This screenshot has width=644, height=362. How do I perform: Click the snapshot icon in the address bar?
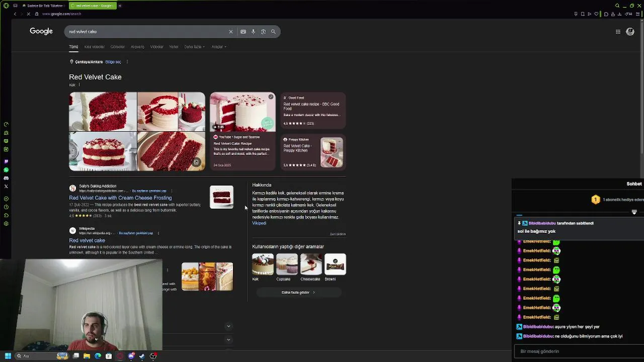pyautogui.click(x=583, y=14)
